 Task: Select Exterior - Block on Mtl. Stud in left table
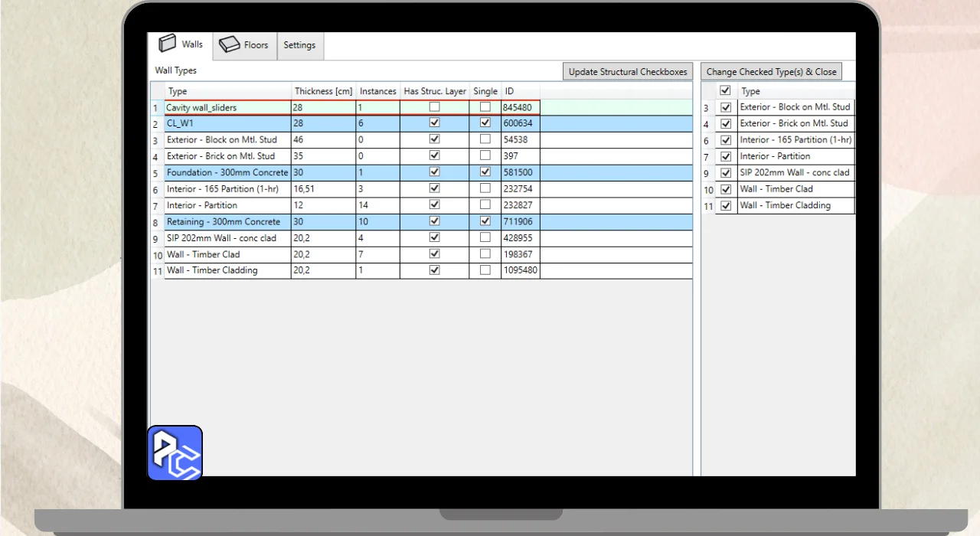[228, 140]
